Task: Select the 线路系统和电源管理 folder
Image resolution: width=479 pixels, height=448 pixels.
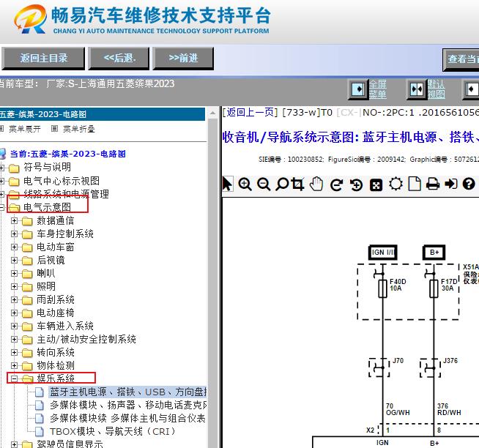Action: click(x=66, y=194)
